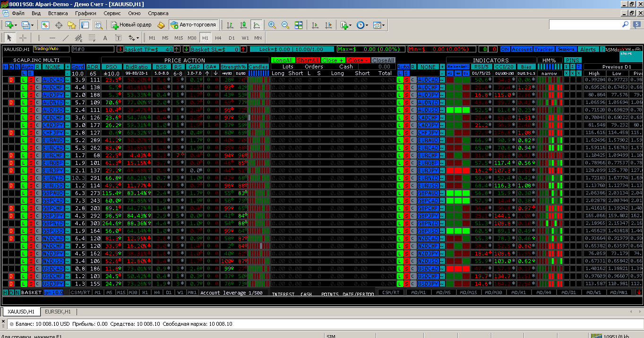Open the Alerts panel button

(588, 49)
